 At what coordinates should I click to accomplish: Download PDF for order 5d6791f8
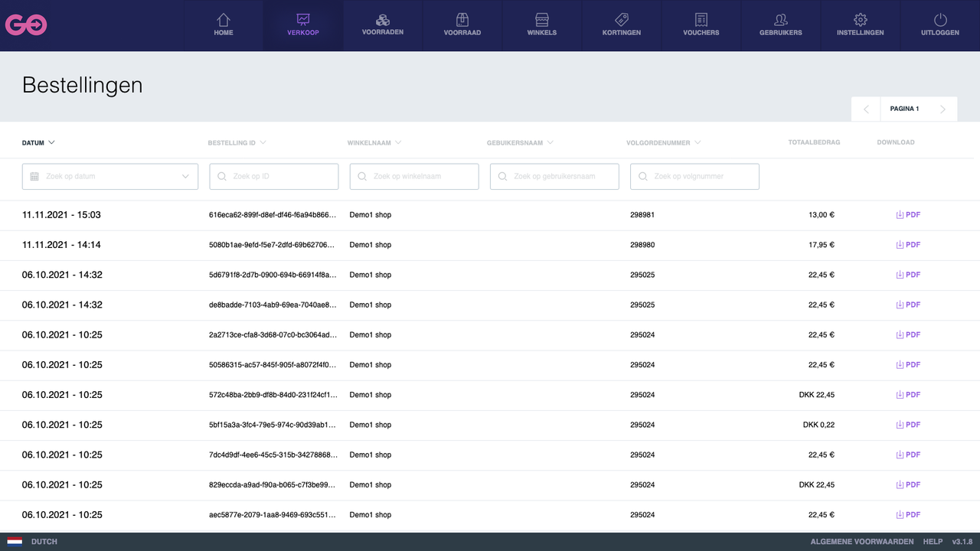908,275
